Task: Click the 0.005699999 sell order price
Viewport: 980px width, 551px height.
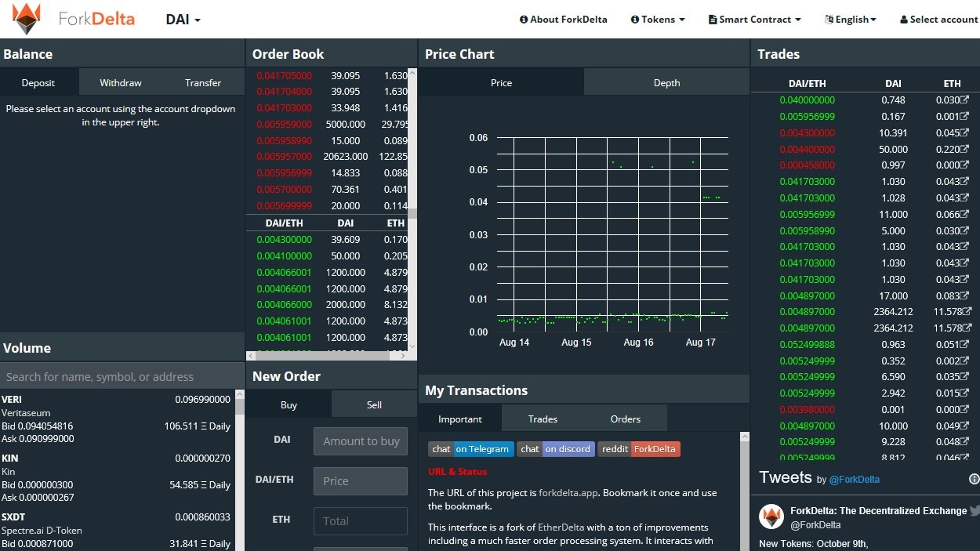Action: [x=284, y=206]
